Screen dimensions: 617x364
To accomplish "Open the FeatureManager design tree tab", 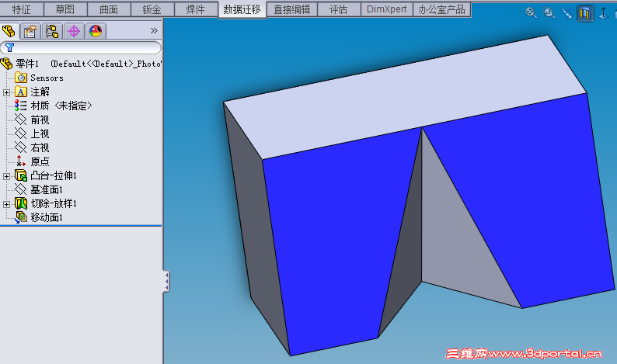I will pos(9,31).
